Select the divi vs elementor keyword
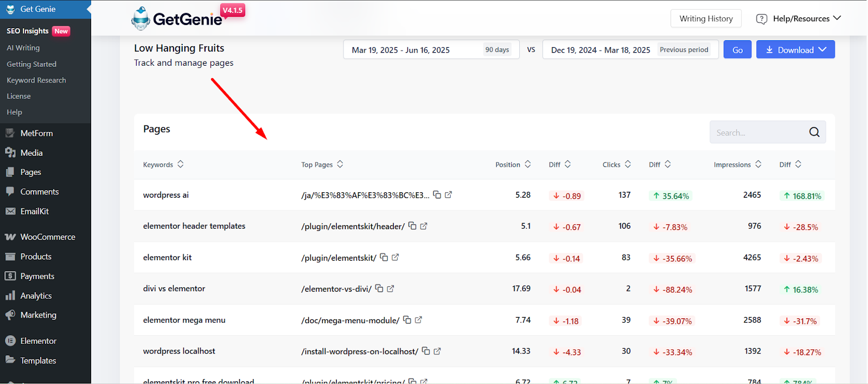 click(174, 288)
